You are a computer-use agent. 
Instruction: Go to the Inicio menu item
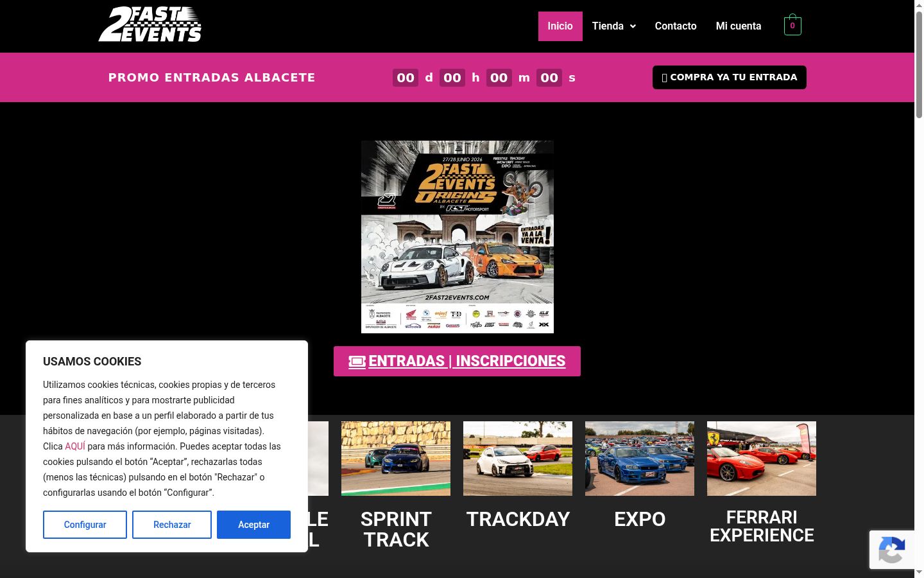(560, 26)
